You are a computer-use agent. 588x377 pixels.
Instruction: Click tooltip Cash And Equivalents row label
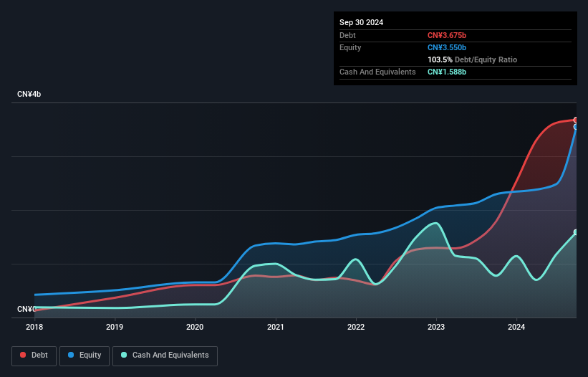377,72
